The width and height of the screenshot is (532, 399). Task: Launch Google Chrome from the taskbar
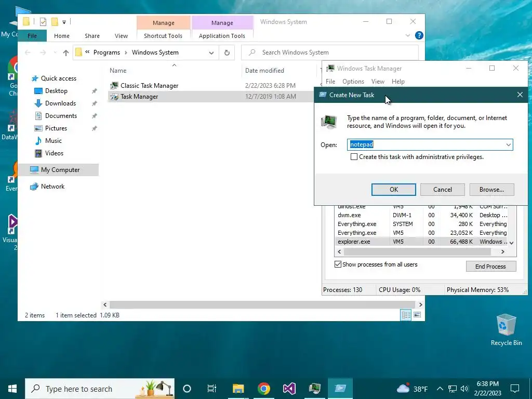(x=263, y=389)
